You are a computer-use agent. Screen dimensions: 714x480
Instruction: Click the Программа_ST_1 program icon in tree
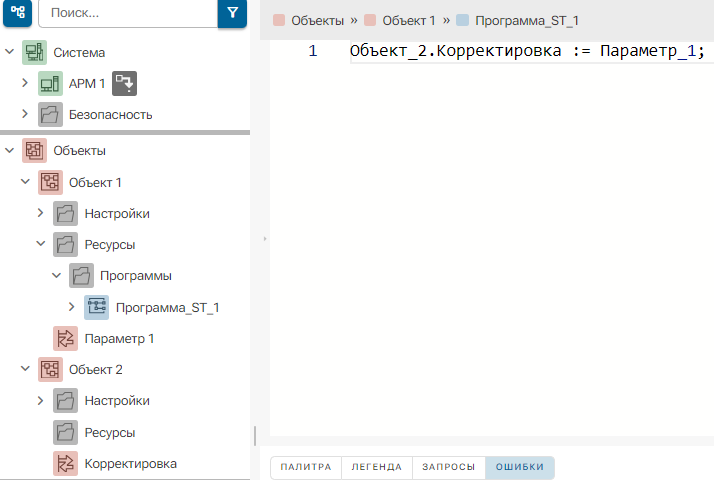click(97, 307)
